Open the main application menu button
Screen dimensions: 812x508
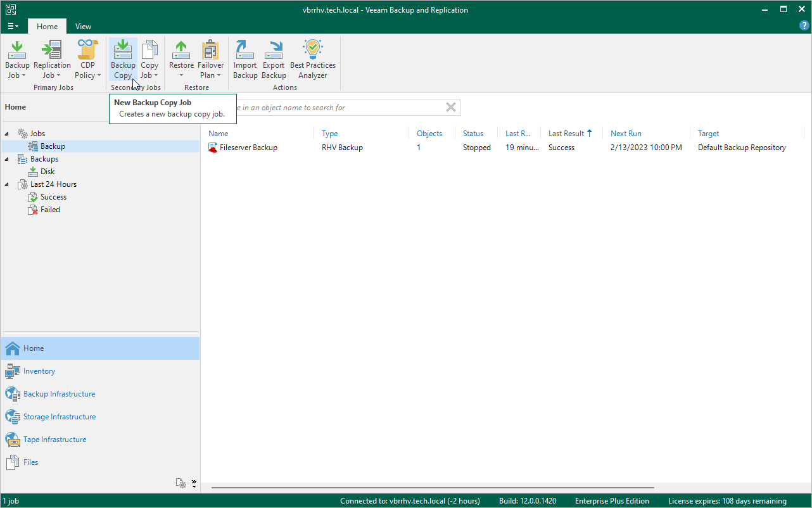pyautogui.click(x=13, y=26)
